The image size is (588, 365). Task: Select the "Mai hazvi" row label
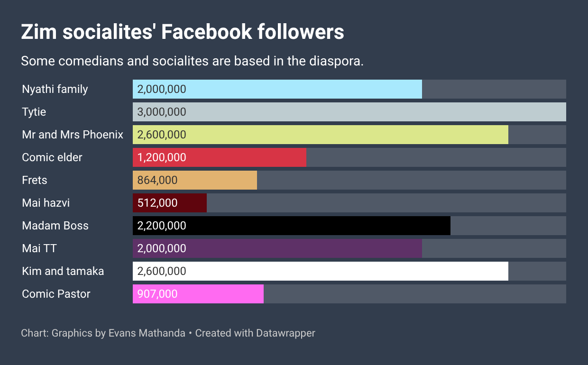click(x=46, y=203)
